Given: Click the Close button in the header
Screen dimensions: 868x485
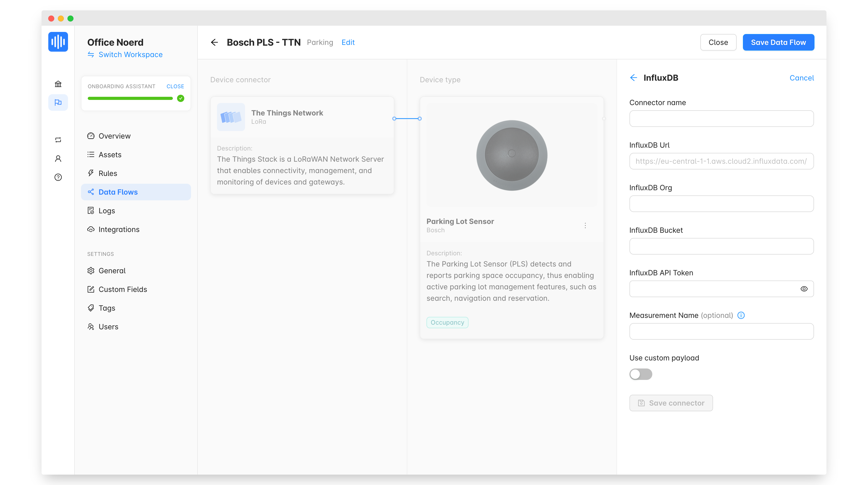Looking at the screenshot, I should point(718,42).
